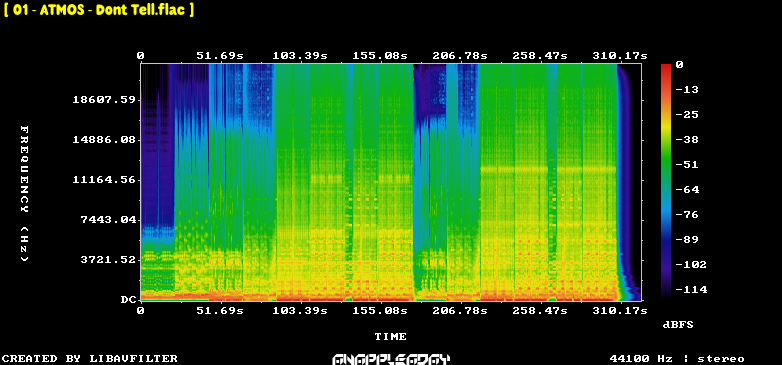782x365 pixels.
Task: Click the TIME axis title below the spectrogram
Action: [391, 337]
